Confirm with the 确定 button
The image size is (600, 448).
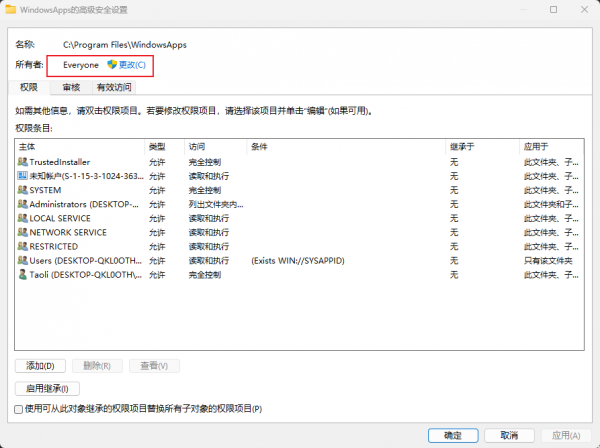[453, 435]
